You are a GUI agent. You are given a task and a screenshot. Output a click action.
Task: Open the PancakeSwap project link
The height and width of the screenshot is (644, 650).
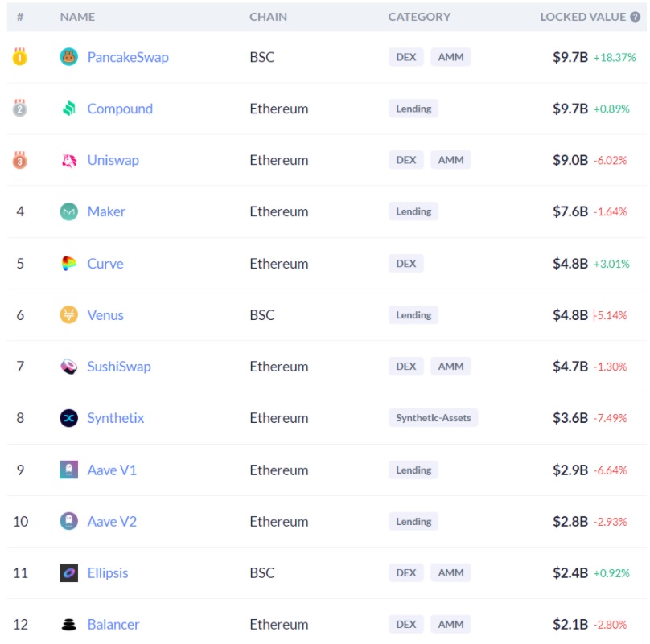(x=128, y=57)
